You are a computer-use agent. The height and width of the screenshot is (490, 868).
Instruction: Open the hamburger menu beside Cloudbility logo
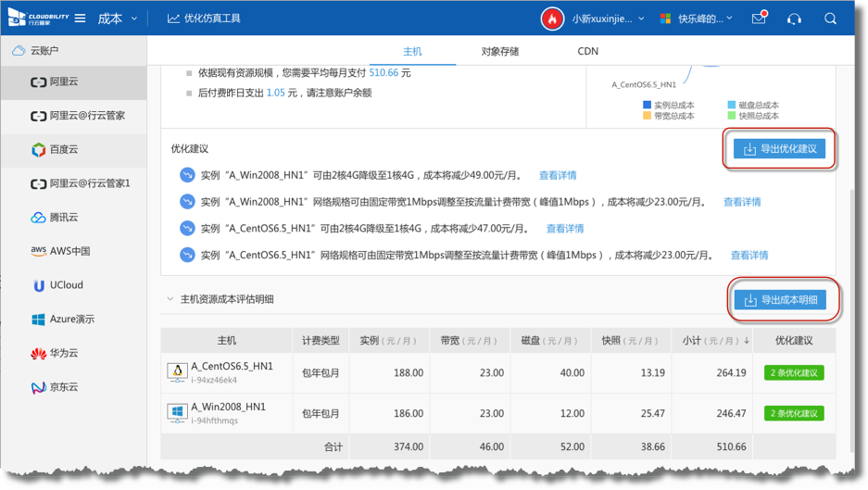[81, 19]
